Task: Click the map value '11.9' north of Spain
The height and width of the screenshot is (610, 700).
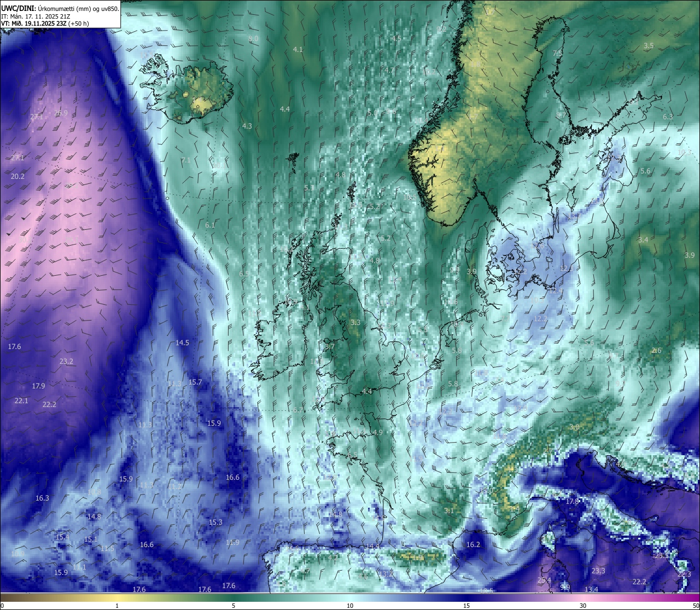Action: (x=232, y=543)
